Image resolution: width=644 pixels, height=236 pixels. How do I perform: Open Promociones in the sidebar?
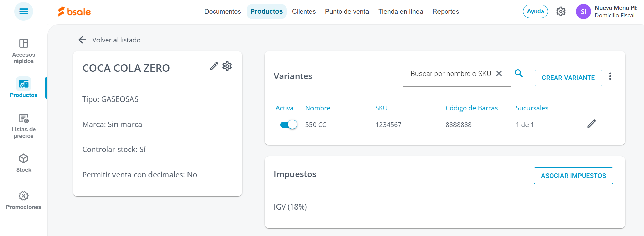(x=23, y=200)
